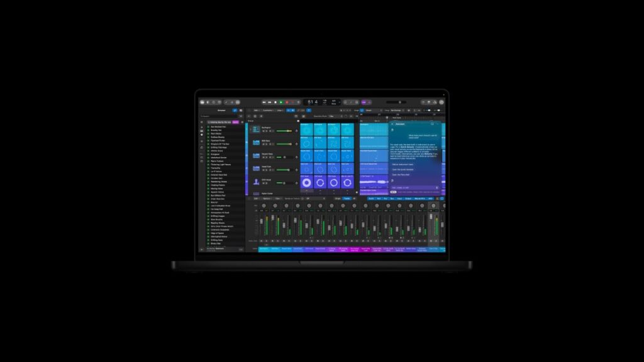The image size is (644, 362).
Task: Adjust the 808 Bass track volume slider
Action: point(284,144)
